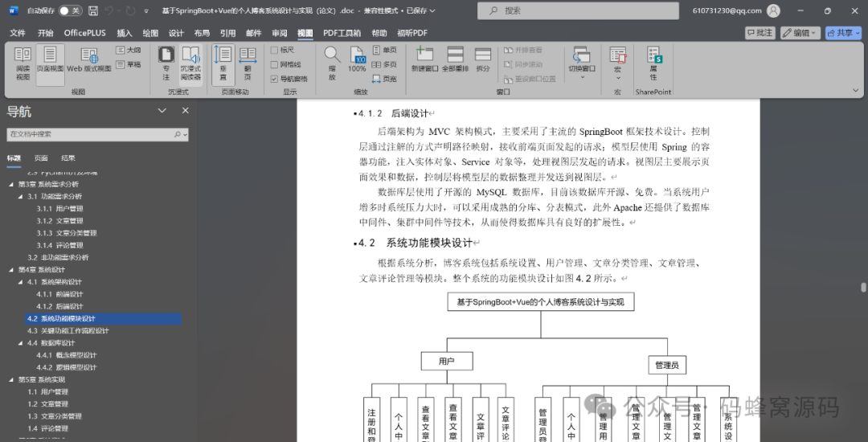Viewport: 868px width, 442px height.
Task: Click the document vertical scrollbar thumb
Action: [863, 287]
